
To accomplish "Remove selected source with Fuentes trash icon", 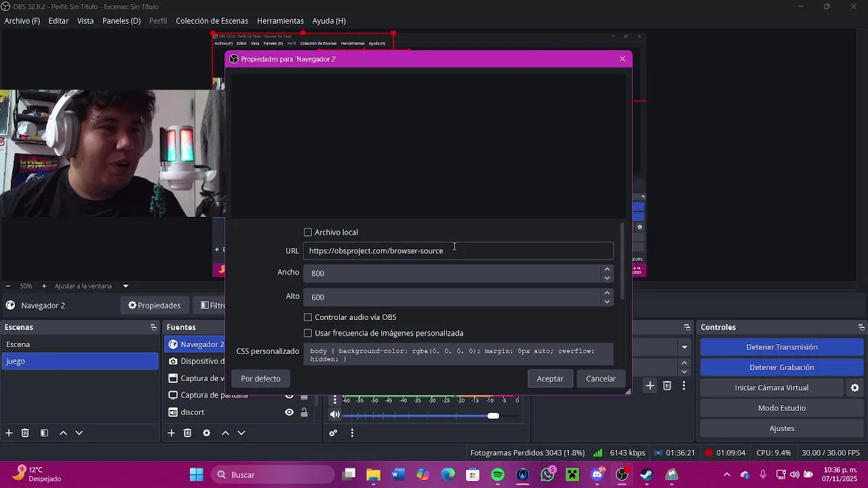I will pyautogui.click(x=188, y=433).
